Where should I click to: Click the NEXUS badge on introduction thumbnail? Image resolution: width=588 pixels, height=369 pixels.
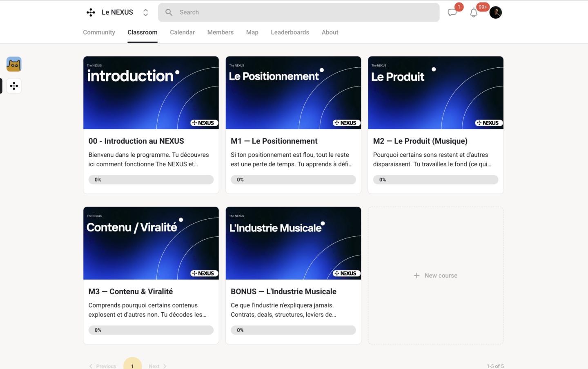204,123
